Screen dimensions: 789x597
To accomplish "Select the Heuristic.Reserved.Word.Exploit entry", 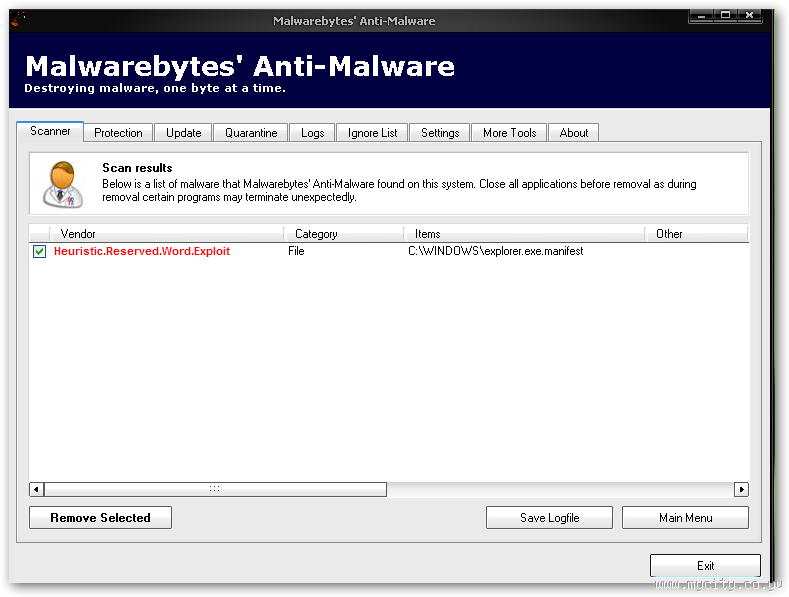I will coord(142,251).
